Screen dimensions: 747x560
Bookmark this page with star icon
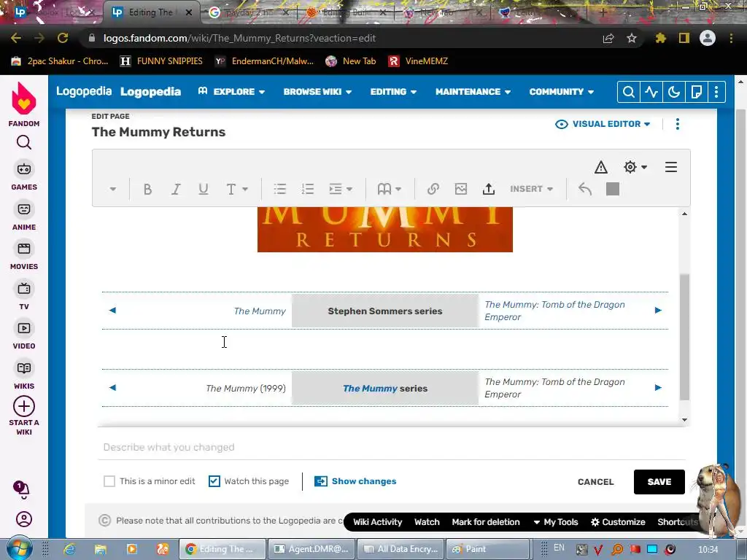tap(632, 38)
